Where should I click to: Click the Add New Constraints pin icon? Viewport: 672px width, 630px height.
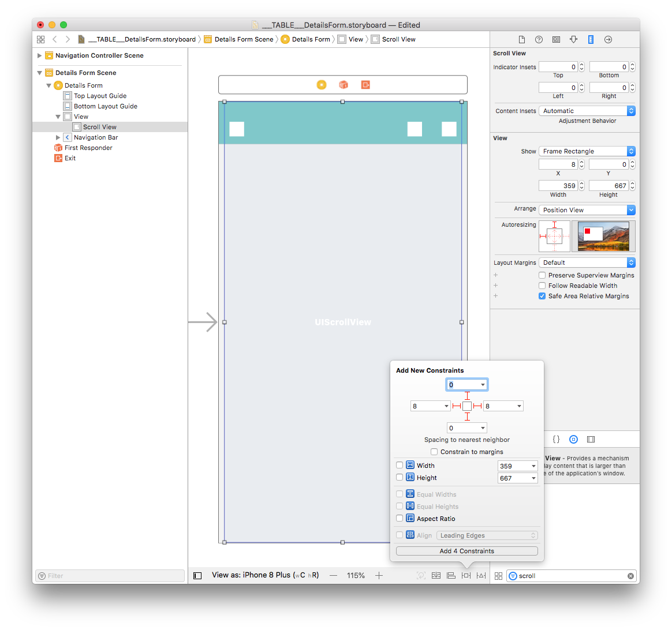[466, 576]
